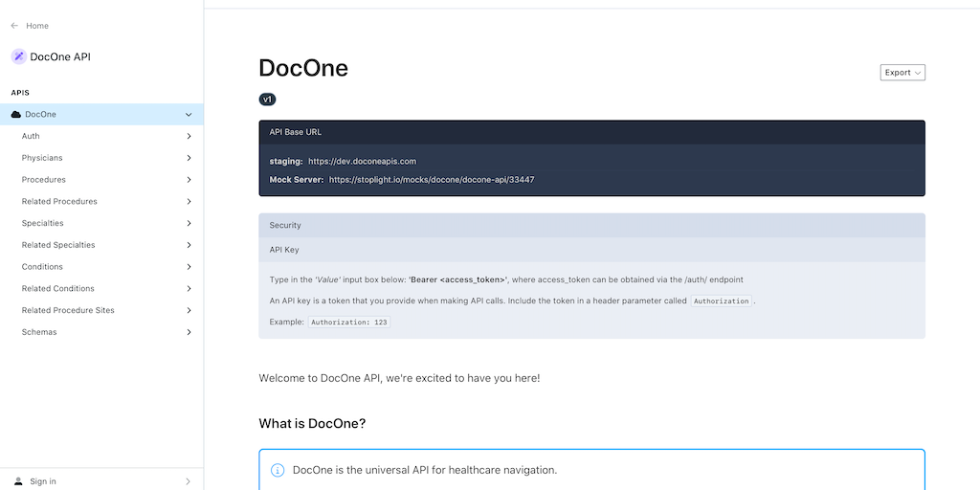Expand the Related Specialties chevron
Viewport: 980px width, 490px height.
pyautogui.click(x=189, y=245)
